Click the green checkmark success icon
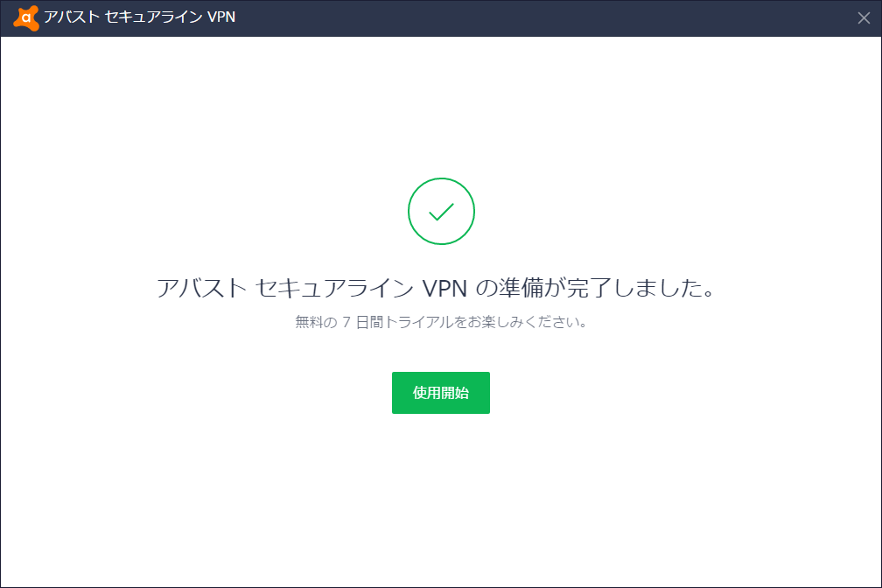Viewport: 882px width, 588px height. [x=441, y=211]
